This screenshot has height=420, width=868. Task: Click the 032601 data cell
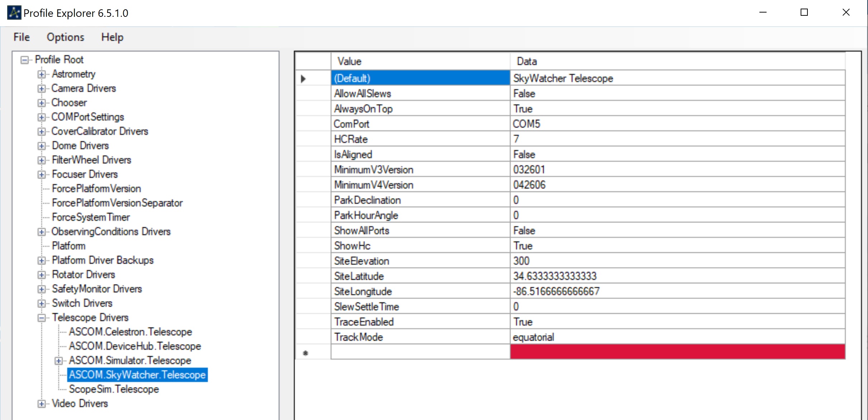(677, 169)
